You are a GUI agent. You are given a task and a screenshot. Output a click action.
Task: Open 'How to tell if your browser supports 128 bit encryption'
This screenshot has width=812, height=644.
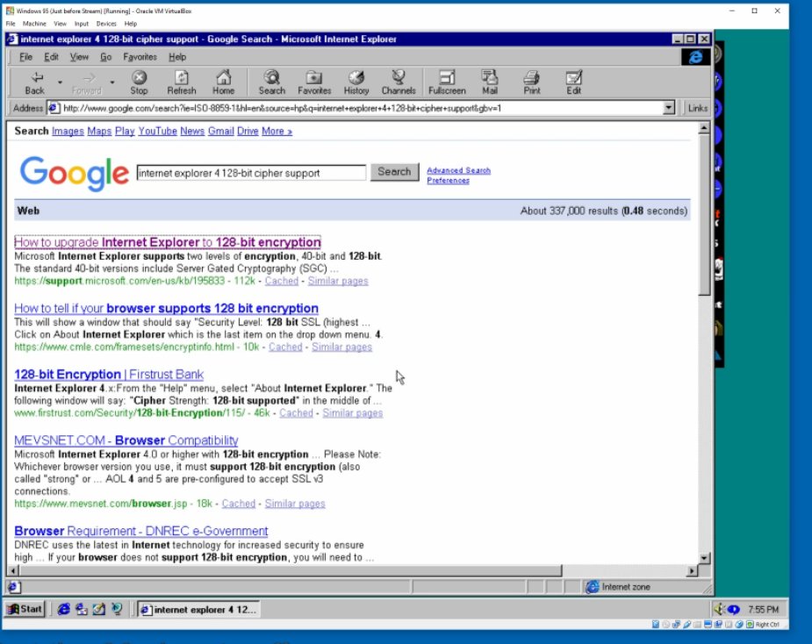tap(166, 309)
